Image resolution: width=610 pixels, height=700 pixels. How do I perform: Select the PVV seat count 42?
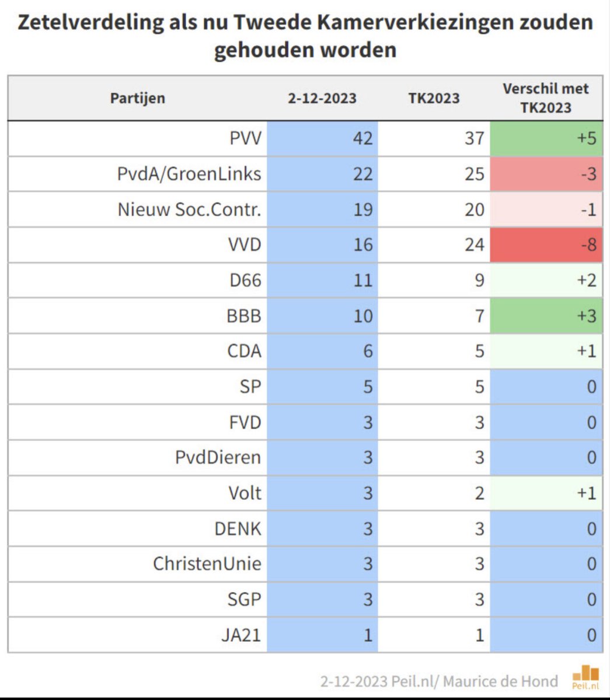[x=362, y=139]
